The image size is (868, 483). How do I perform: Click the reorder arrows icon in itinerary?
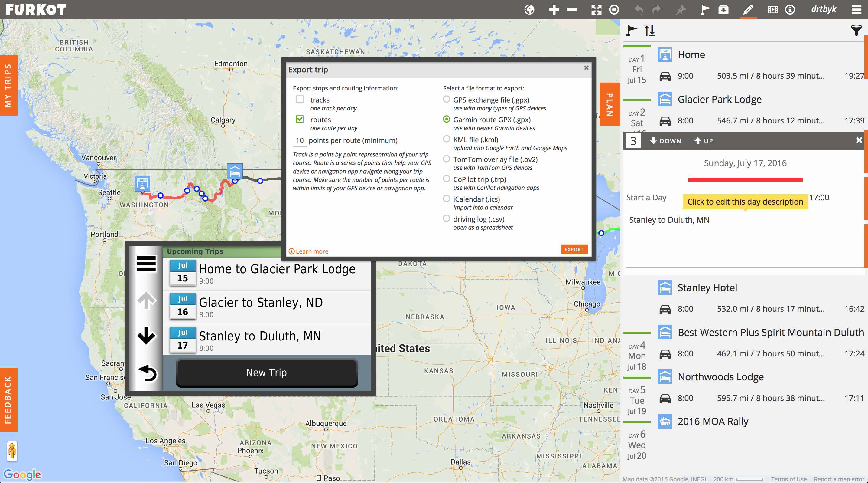[x=649, y=30]
